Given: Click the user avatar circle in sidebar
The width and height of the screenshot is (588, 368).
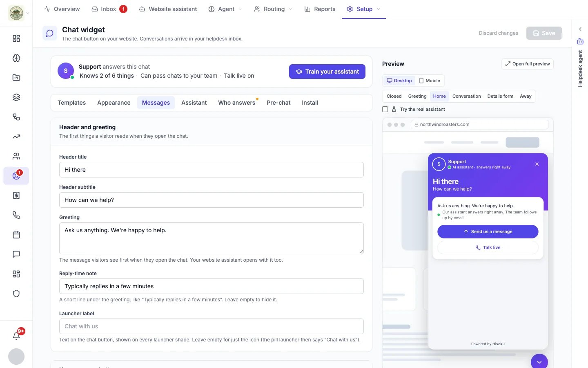Looking at the screenshot, I should [x=16, y=357].
